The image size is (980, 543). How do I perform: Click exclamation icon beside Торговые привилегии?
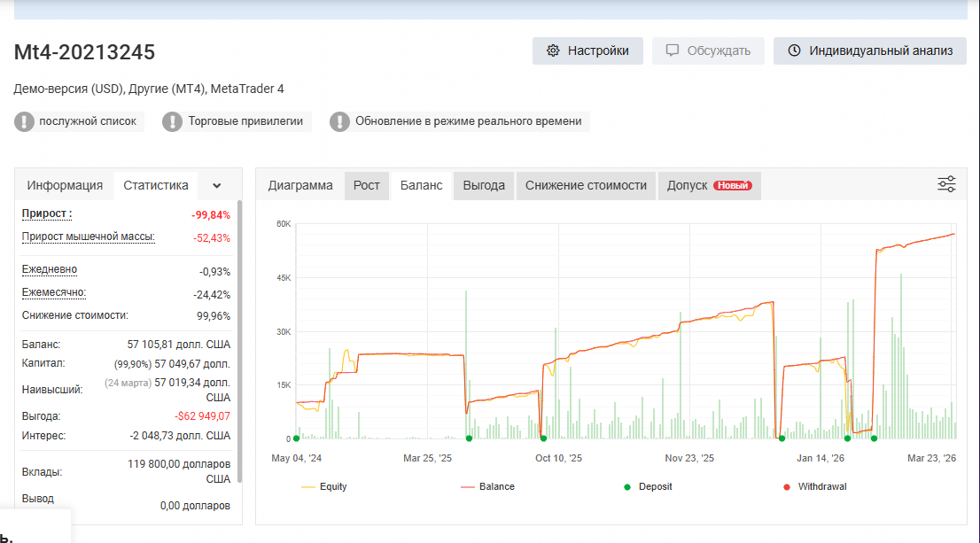click(172, 122)
